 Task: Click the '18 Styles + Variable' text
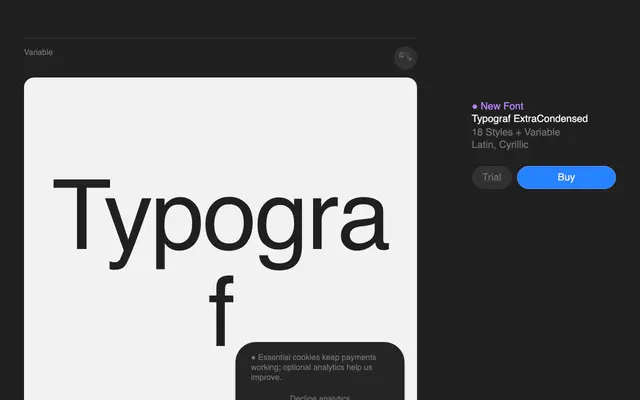[x=516, y=132]
